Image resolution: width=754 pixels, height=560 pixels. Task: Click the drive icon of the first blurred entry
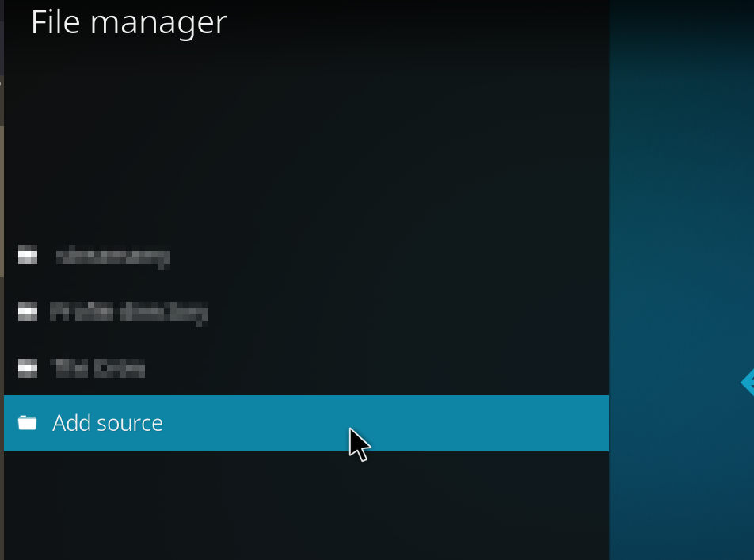tap(28, 255)
